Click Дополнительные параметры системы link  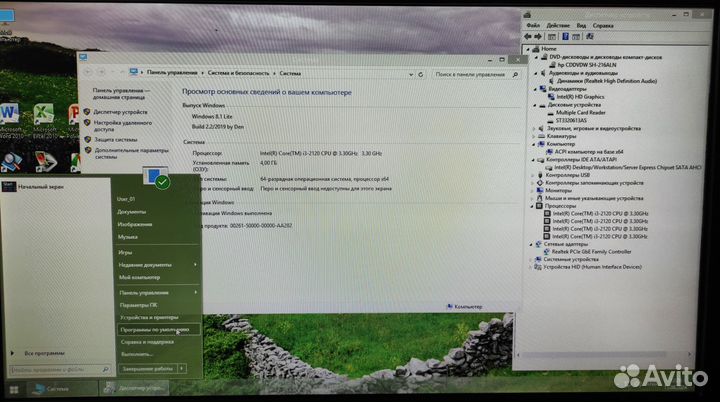[132, 153]
